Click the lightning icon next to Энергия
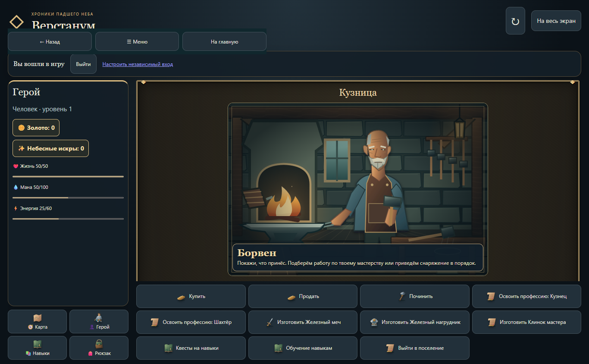 coord(16,208)
